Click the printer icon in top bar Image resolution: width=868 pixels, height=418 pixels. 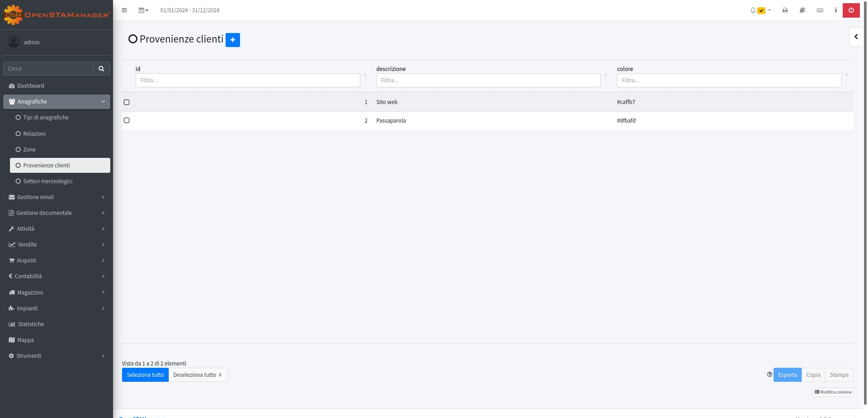pos(785,10)
